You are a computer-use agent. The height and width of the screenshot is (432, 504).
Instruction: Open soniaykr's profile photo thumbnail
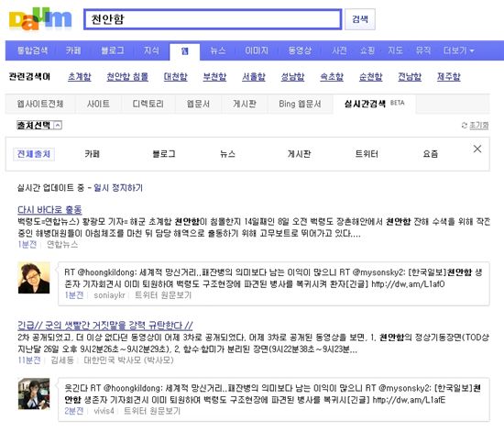pos(34,278)
